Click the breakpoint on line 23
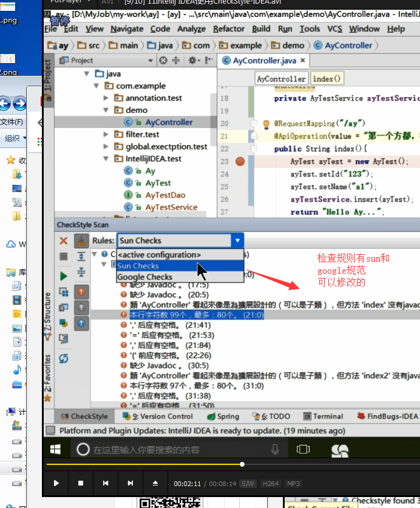Screen dimensions: 420x508 (x=240, y=161)
